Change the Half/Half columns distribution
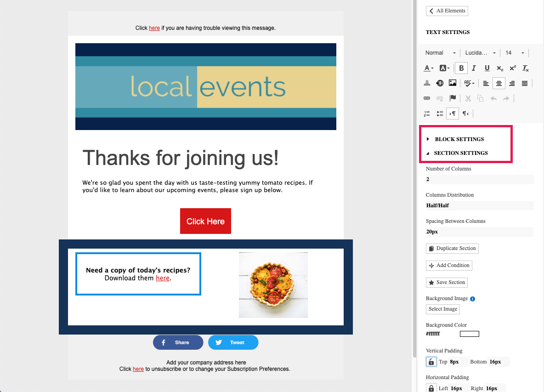 pos(480,205)
